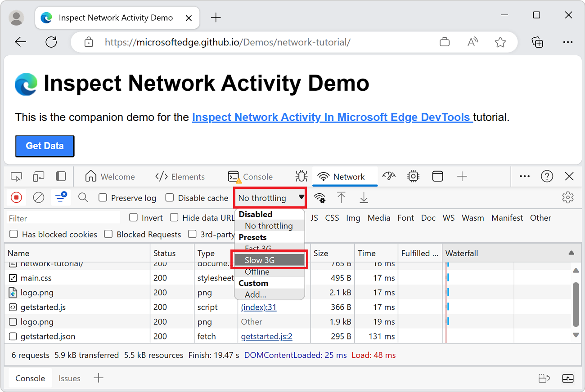Filter requests by Font type
Screen dimensions: 585x392
[405, 218]
